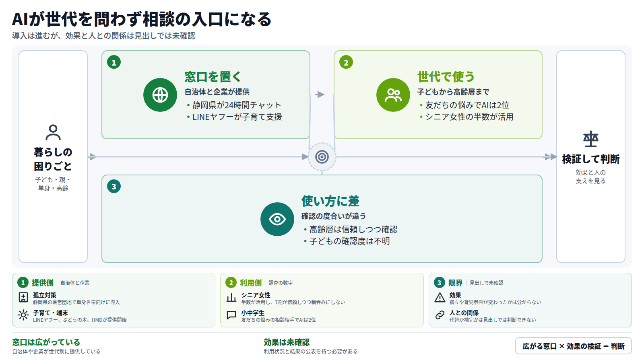Click the bullet シニア女性の半数が活用
Screen dimensions: 644x362
[469, 117]
